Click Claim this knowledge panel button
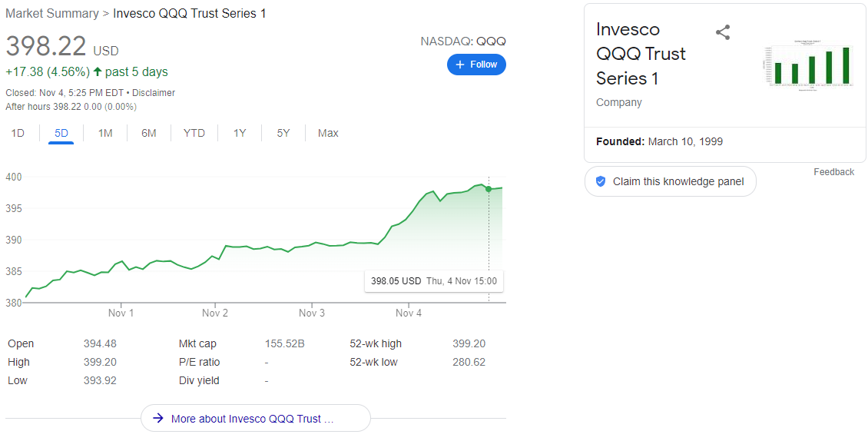The height and width of the screenshot is (441, 868). click(x=670, y=182)
